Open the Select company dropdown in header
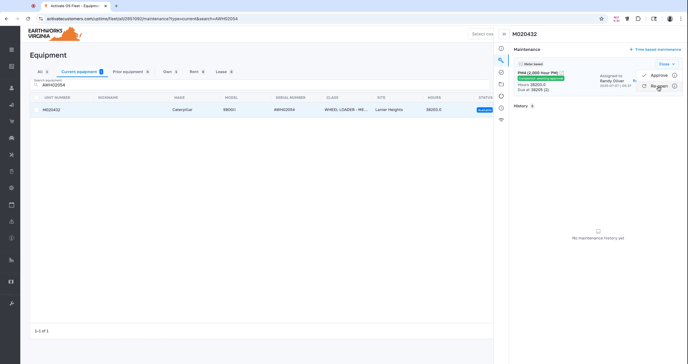Image resolution: width=688 pixels, height=364 pixels. (481, 34)
